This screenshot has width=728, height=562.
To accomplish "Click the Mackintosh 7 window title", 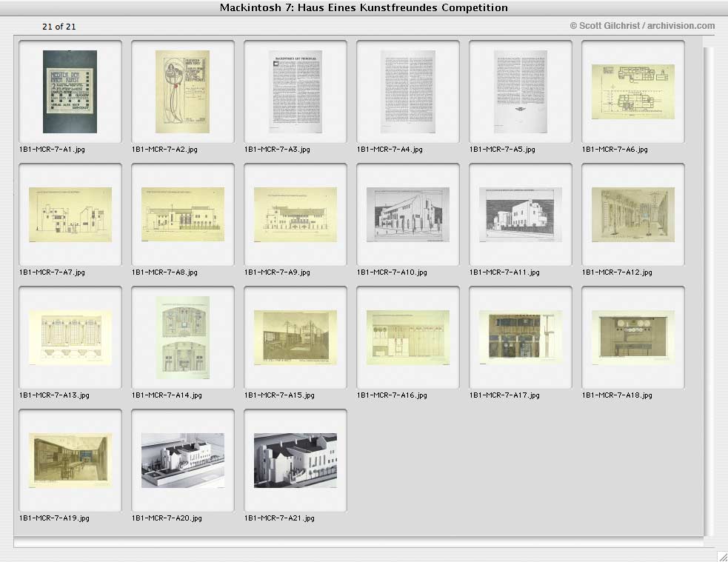I will (x=364, y=7).
